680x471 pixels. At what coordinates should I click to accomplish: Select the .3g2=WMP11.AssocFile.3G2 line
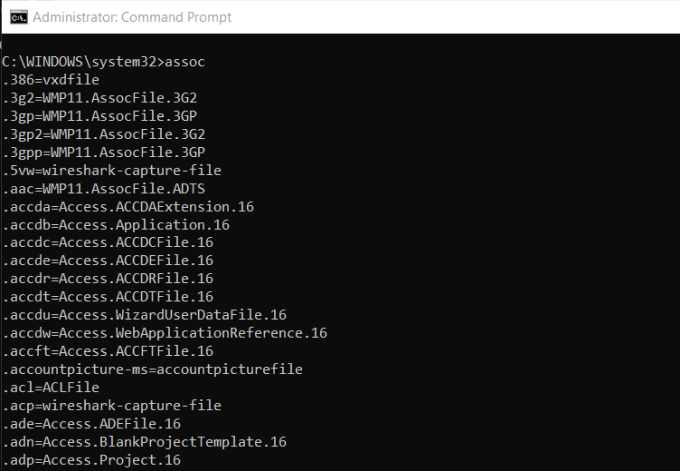click(103, 97)
